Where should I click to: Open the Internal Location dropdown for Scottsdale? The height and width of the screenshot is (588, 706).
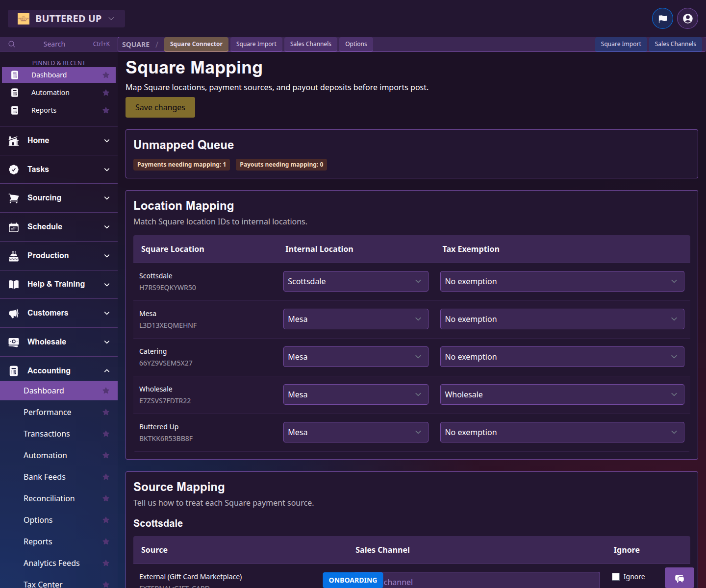coord(355,281)
